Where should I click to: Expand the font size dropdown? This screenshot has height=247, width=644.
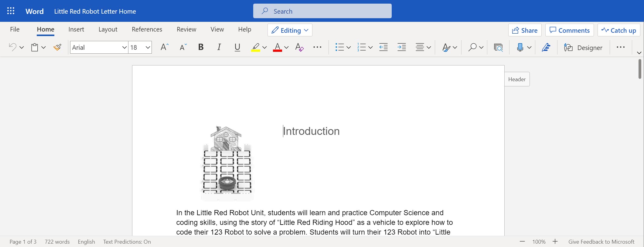(148, 48)
